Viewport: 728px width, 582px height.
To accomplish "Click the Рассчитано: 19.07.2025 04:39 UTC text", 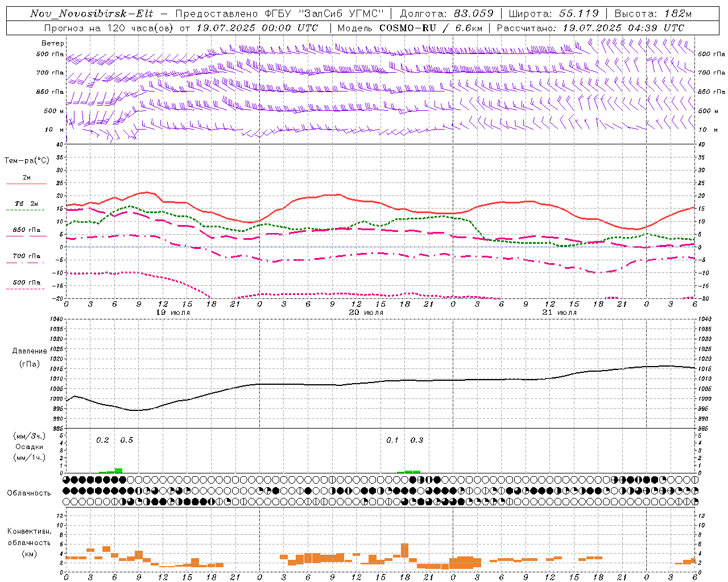I will point(590,28).
